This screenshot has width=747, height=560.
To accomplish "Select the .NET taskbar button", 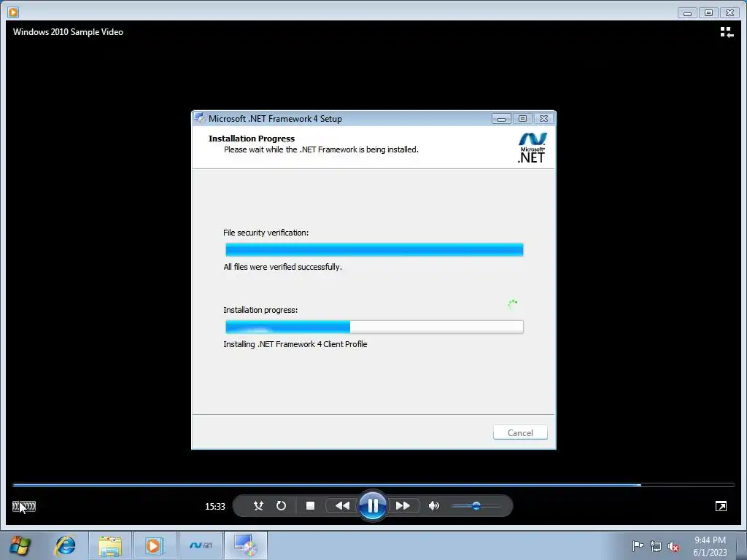I will click(x=201, y=545).
